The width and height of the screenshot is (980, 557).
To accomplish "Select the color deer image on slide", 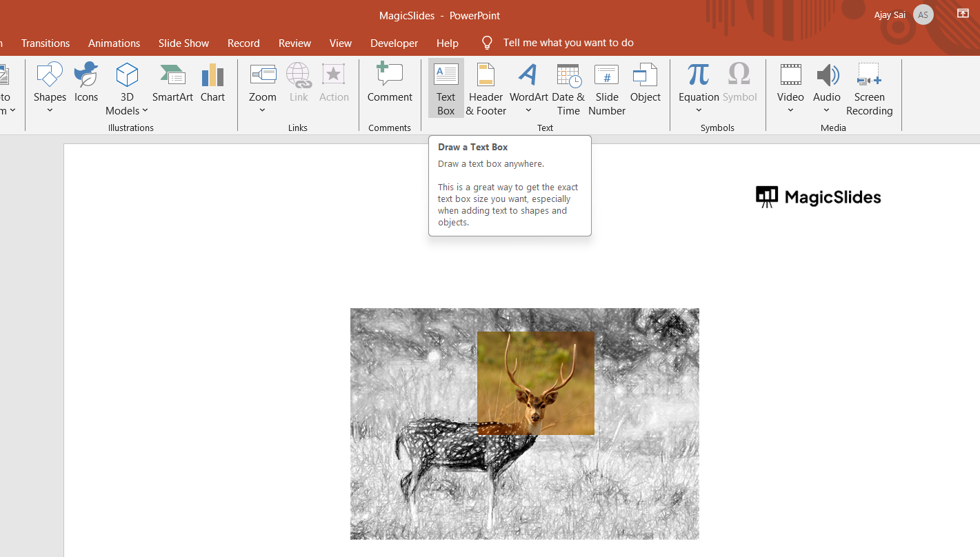I will (535, 383).
